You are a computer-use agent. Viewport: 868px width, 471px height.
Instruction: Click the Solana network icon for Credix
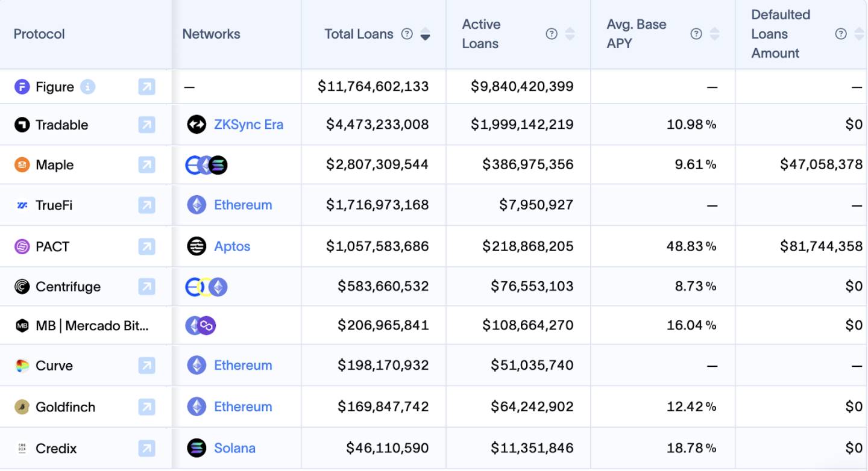coord(197,448)
